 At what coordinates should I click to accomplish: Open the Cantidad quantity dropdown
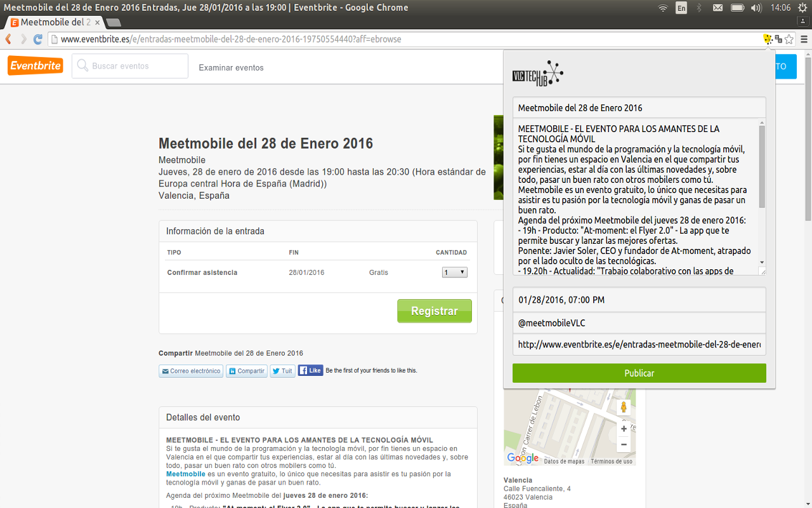(455, 272)
